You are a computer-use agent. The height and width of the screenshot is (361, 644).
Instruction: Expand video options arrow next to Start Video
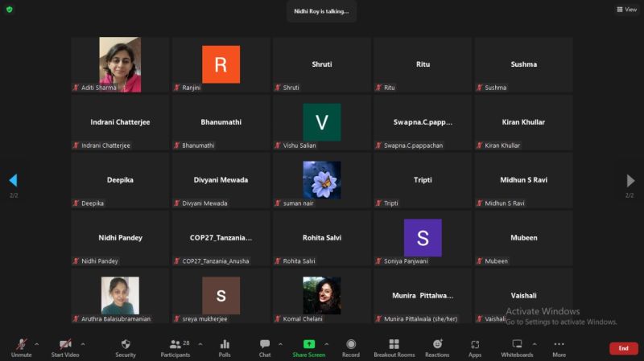pos(83,344)
